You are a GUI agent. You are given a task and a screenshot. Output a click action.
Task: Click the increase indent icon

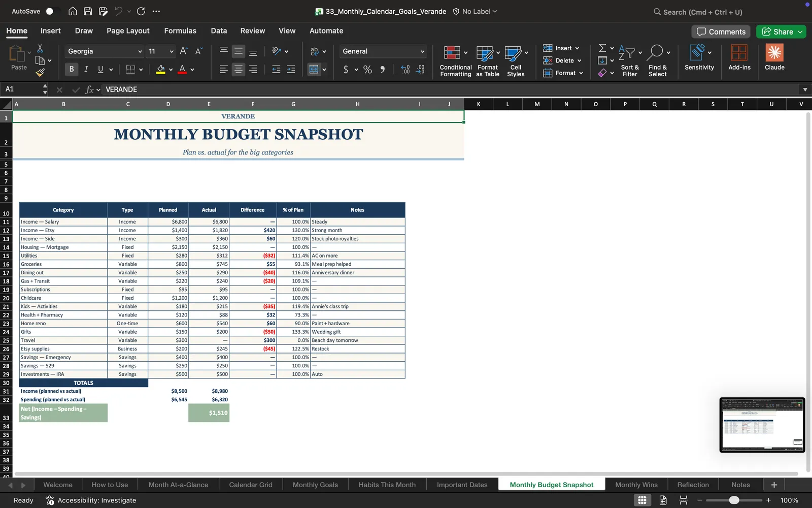(291, 70)
